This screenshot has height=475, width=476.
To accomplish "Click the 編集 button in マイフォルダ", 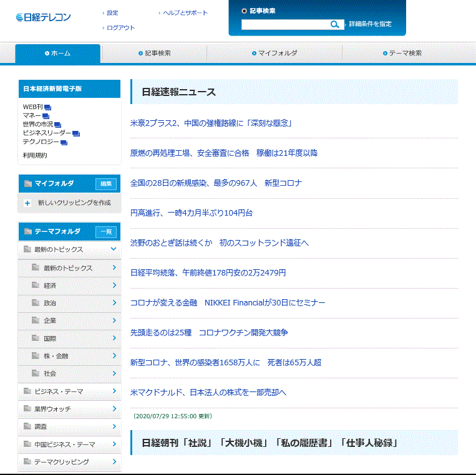I will [106, 184].
